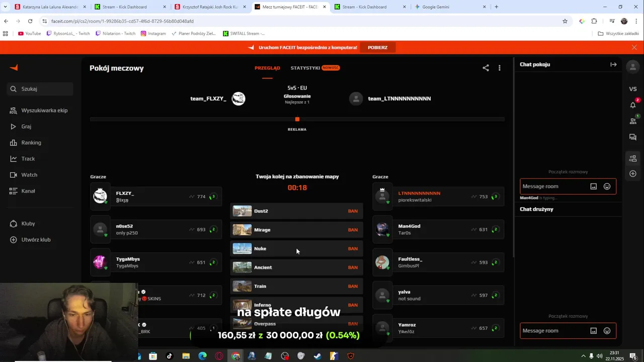Click the FACEIT logo in the left sidebar
Viewport: 644px width, 362px height.
pyautogui.click(x=14, y=68)
